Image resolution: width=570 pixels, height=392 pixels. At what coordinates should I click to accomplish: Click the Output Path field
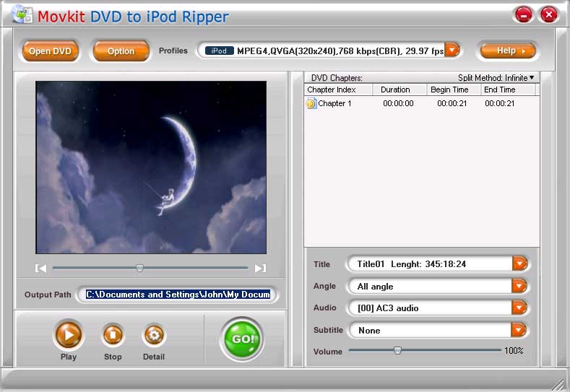tap(178, 295)
